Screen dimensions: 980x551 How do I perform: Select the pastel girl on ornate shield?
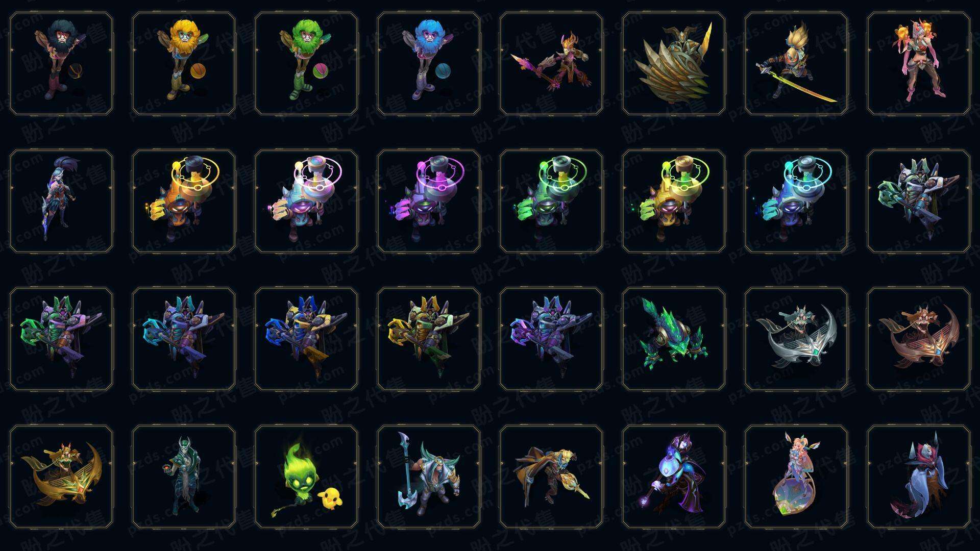(796, 477)
